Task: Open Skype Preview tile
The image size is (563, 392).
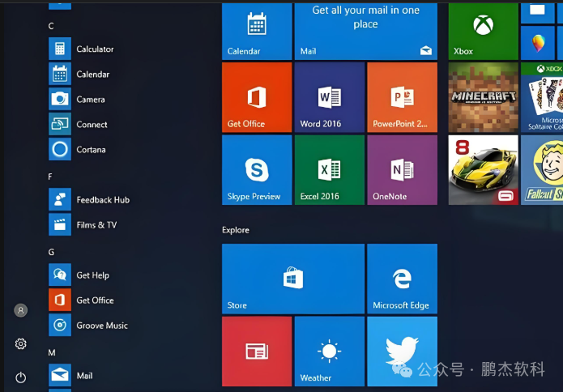Action: click(x=257, y=170)
